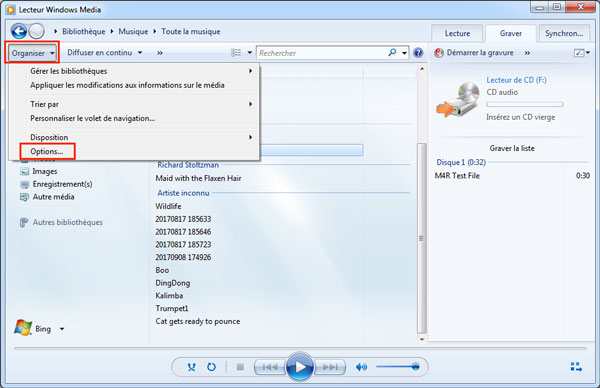The width and height of the screenshot is (600, 388).
Task: Click the Windows Media Player title bar icon
Action: [x=11, y=10]
